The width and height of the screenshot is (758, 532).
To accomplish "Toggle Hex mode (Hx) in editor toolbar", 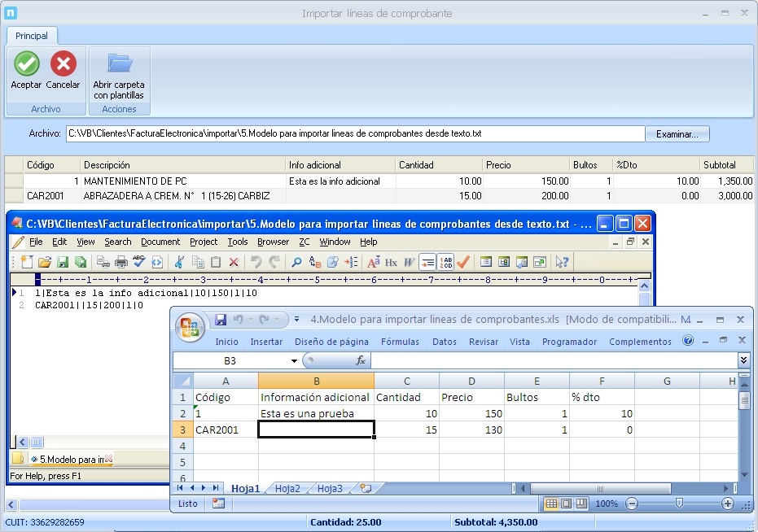I will coord(391,262).
